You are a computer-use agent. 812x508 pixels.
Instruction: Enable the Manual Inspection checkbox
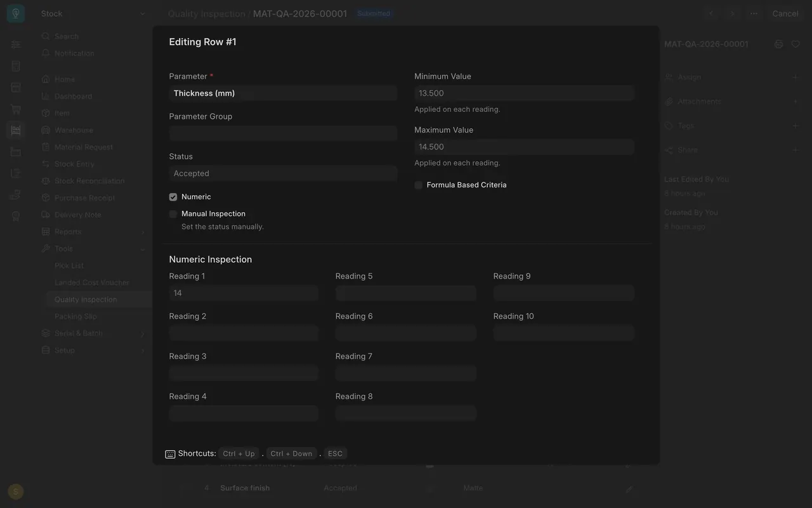click(x=173, y=214)
